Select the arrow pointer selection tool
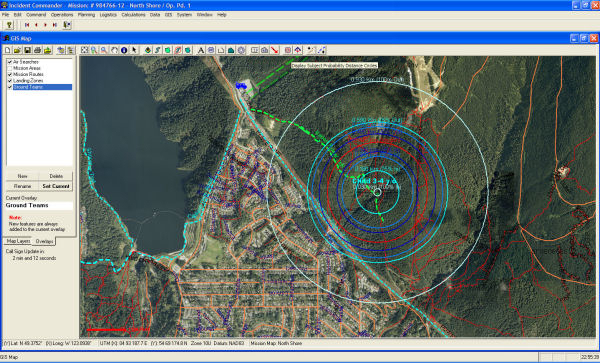The image size is (600, 363). pyautogui.click(x=134, y=50)
